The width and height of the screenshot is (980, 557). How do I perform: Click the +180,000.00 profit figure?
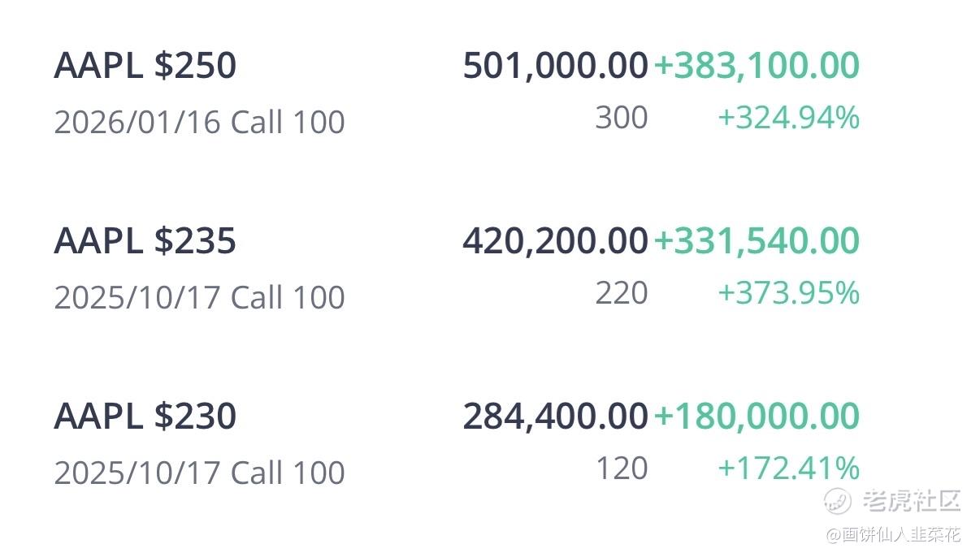(757, 417)
